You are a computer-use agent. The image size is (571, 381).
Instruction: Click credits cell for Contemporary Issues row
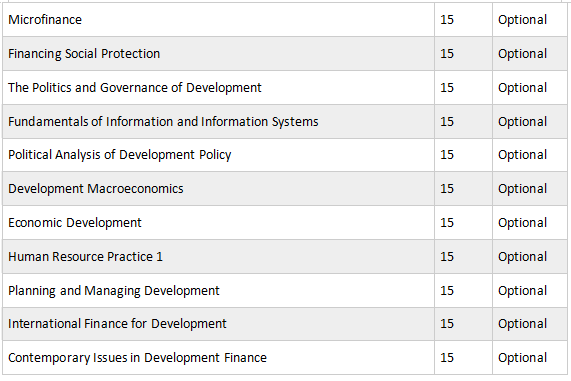click(463, 358)
